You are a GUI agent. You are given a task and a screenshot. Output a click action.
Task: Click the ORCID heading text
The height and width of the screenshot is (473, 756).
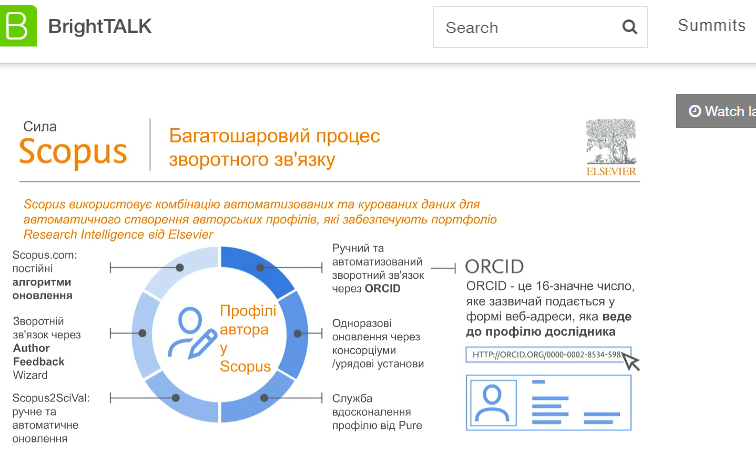point(494,267)
